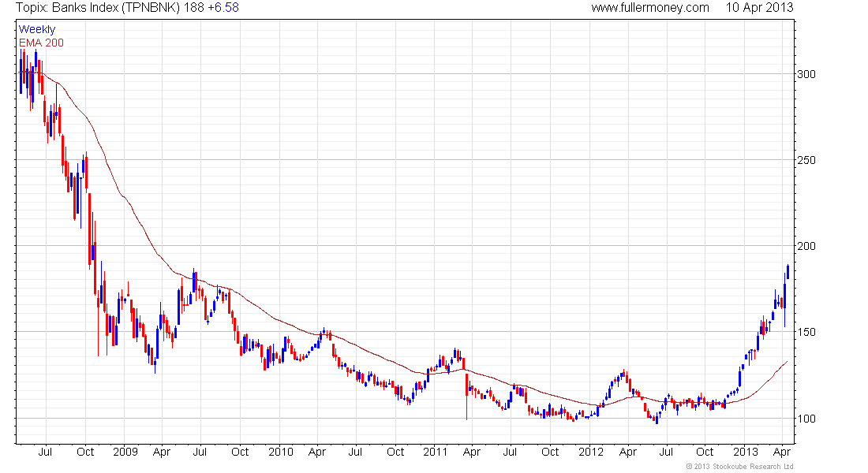The image size is (868, 473).
Task: Click the latest candlestick near 188
Action: tap(788, 272)
